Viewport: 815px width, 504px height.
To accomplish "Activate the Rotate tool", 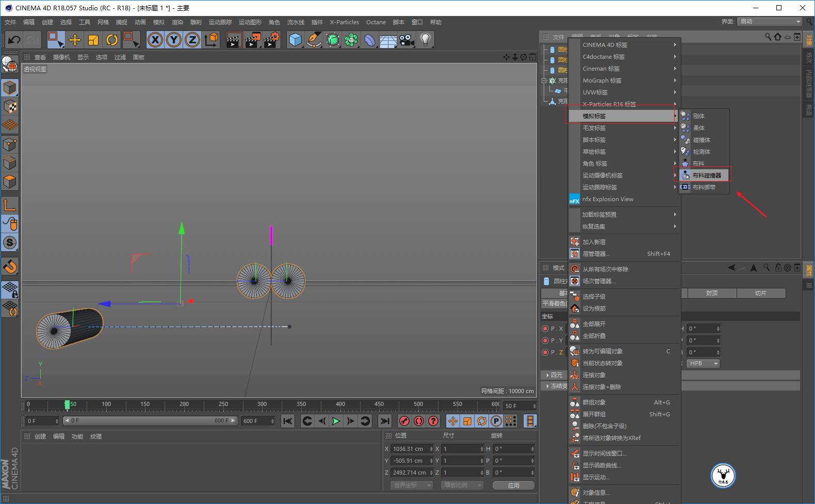I will coord(112,40).
